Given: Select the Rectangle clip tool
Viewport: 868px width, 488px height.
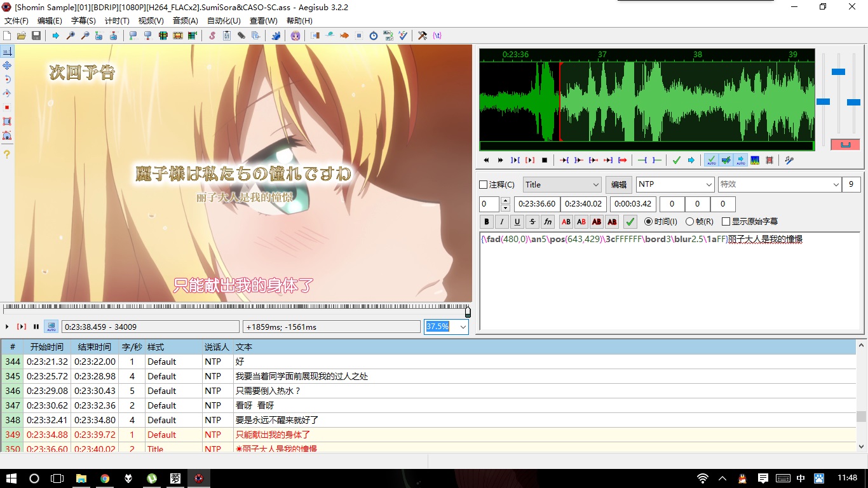Looking at the screenshot, I should pos(7,121).
